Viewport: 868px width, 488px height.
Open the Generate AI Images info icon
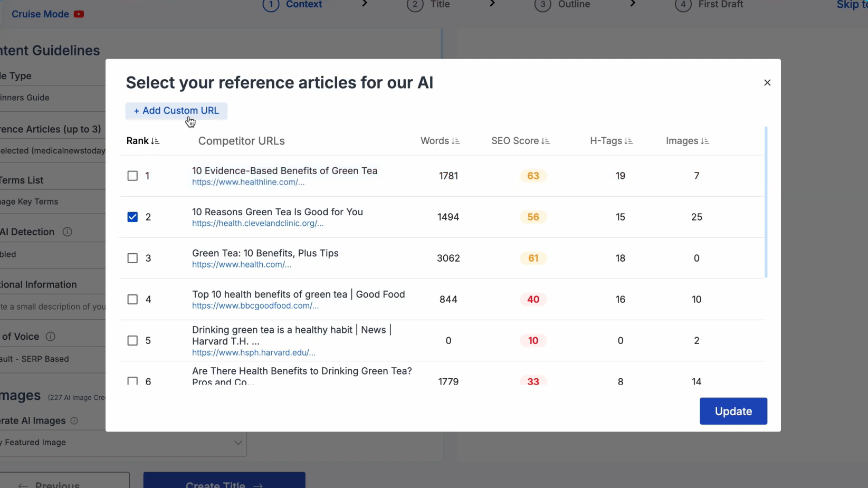74,421
